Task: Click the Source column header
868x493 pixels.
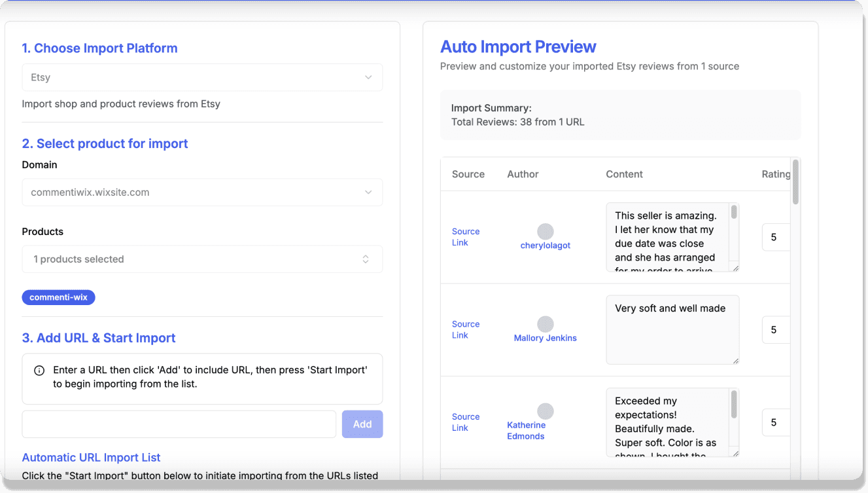Action: pyautogui.click(x=468, y=174)
